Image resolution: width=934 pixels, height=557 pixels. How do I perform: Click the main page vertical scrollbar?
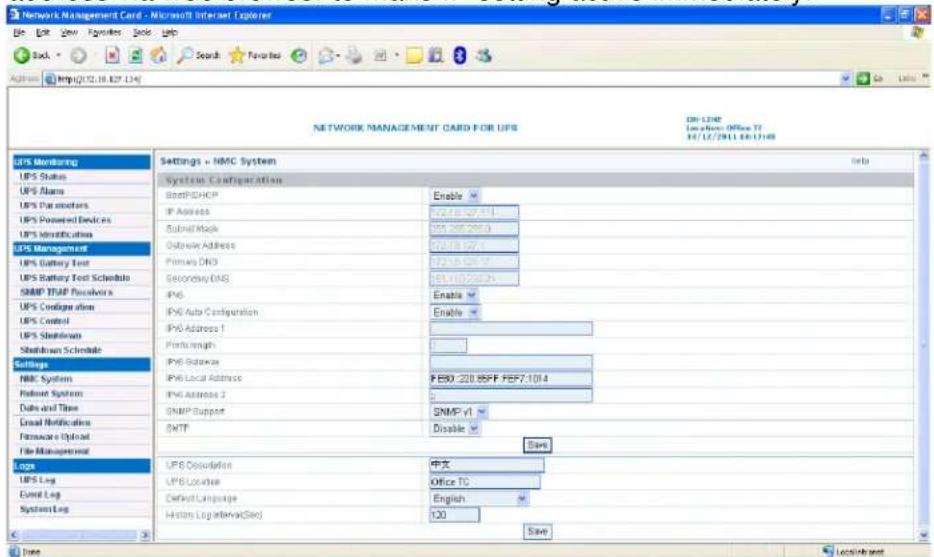[x=923, y=346]
